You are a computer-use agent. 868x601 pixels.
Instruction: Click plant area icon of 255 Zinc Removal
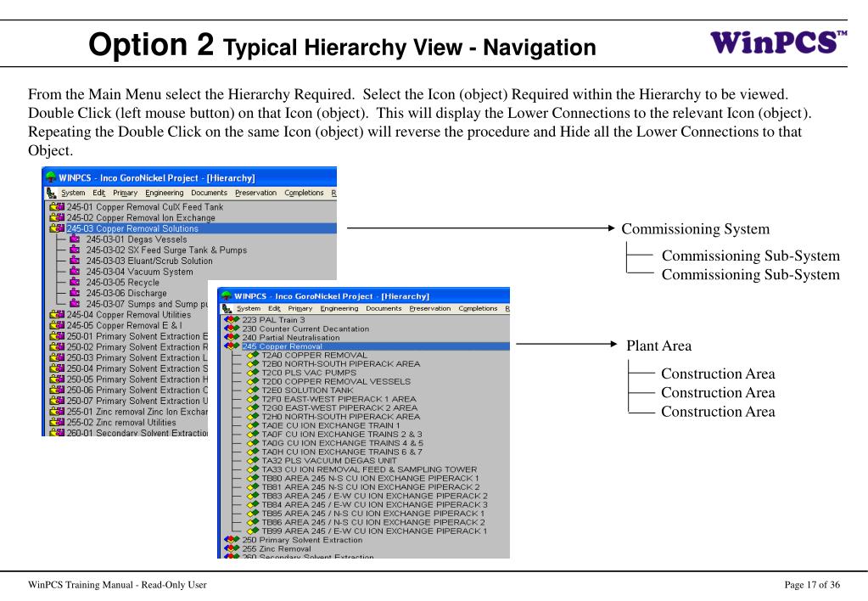tap(232, 548)
